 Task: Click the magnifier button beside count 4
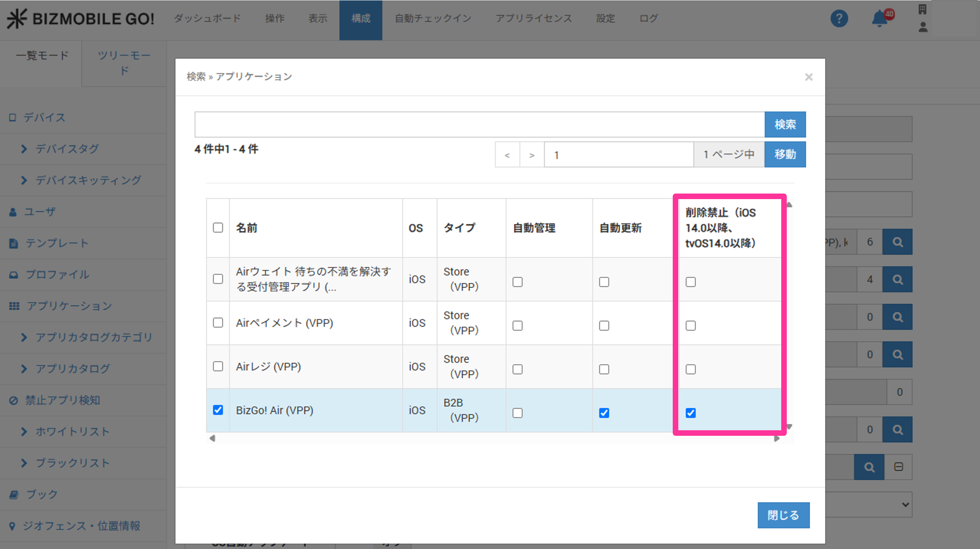[897, 279]
